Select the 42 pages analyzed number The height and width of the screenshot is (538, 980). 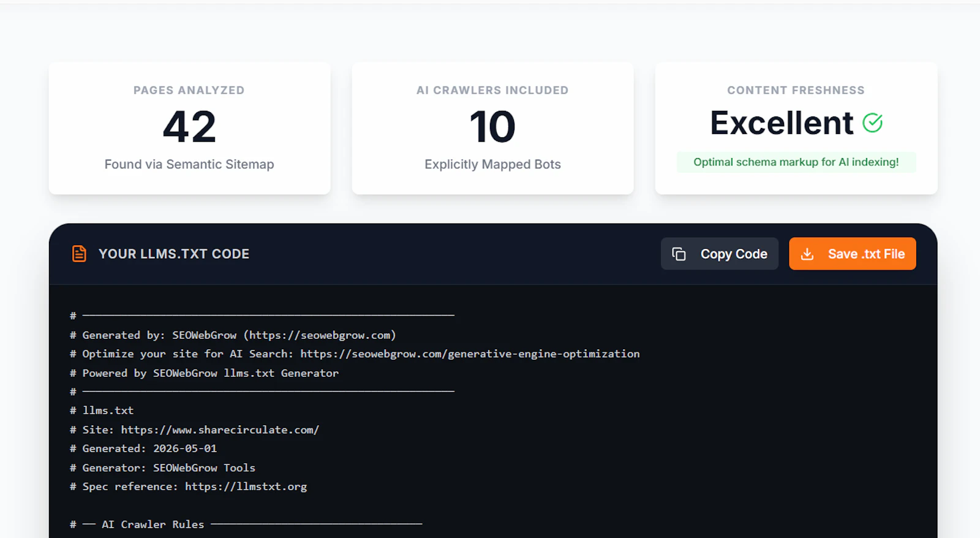coord(189,127)
